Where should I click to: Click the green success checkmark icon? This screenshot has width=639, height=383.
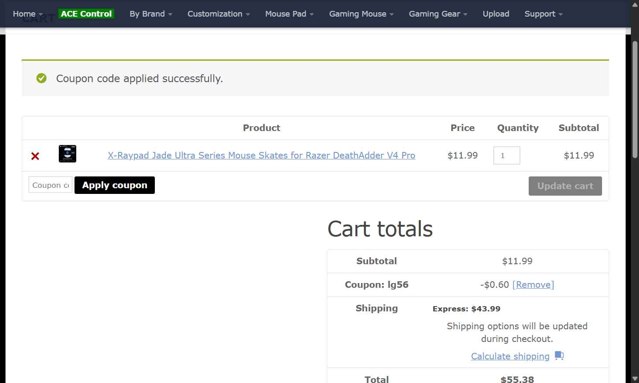pos(41,78)
